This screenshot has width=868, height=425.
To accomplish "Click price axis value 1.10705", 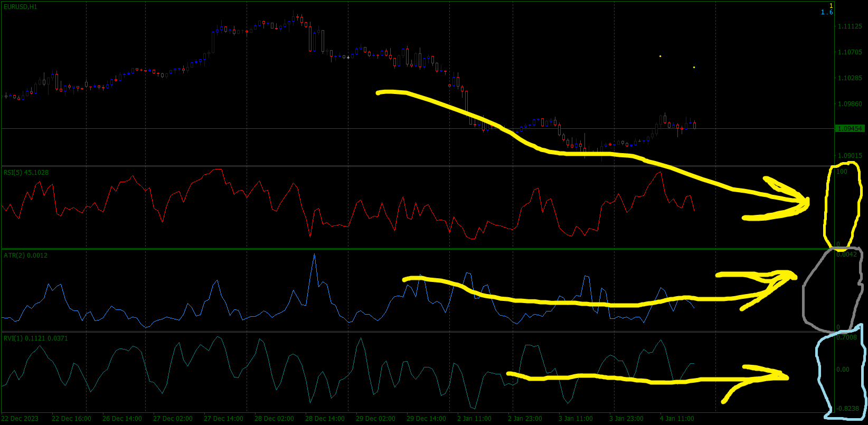I will tap(850, 52).
